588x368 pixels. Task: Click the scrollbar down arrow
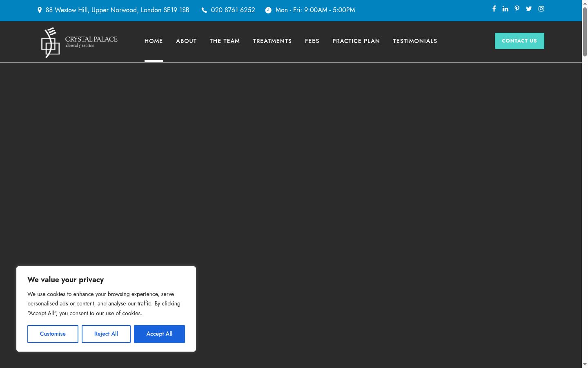585,364
